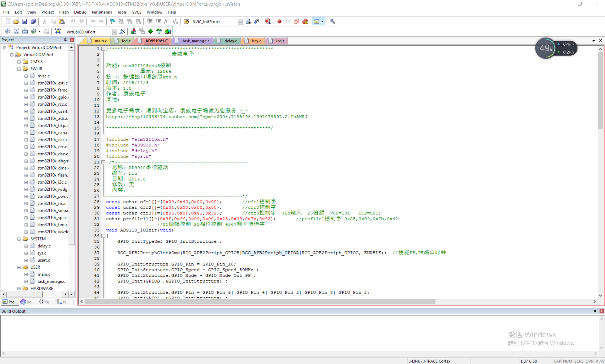This screenshot has height=364, width=605.
Task: Build target files icon
Action: (x=17, y=31)
